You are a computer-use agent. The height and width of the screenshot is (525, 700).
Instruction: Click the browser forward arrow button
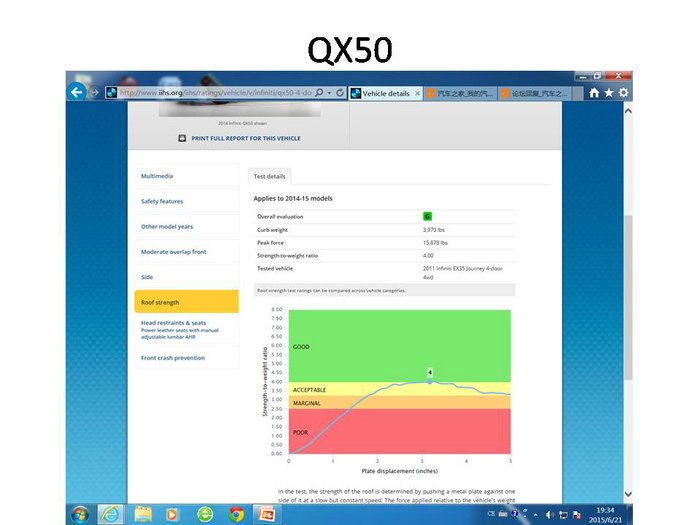point(96,92)
